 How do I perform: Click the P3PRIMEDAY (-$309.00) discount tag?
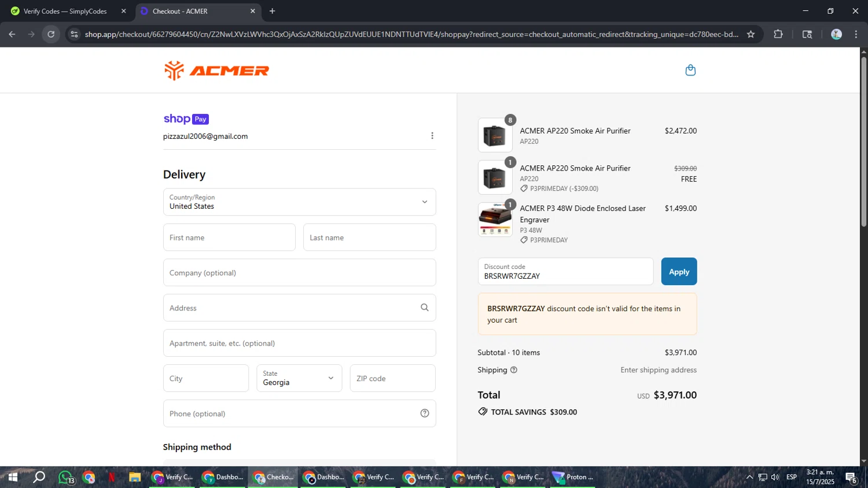[x=559, y=188]
